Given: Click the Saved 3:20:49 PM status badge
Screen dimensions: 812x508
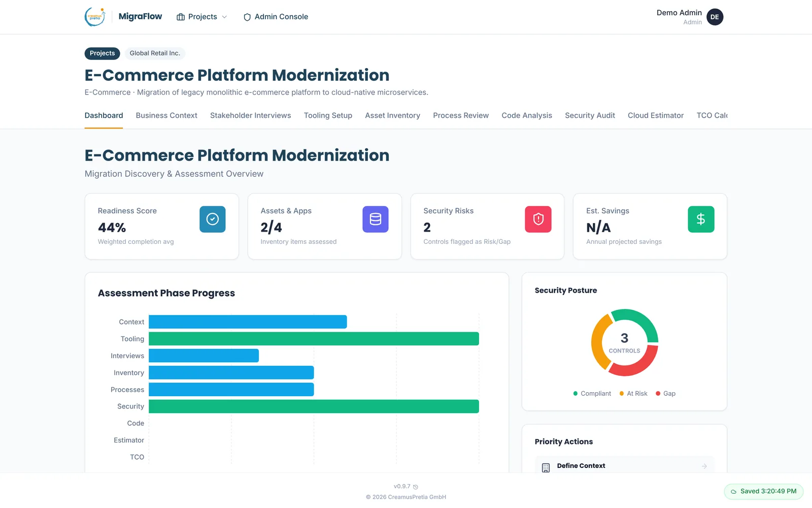Looking at the screenshot, I should click(763, 491).
